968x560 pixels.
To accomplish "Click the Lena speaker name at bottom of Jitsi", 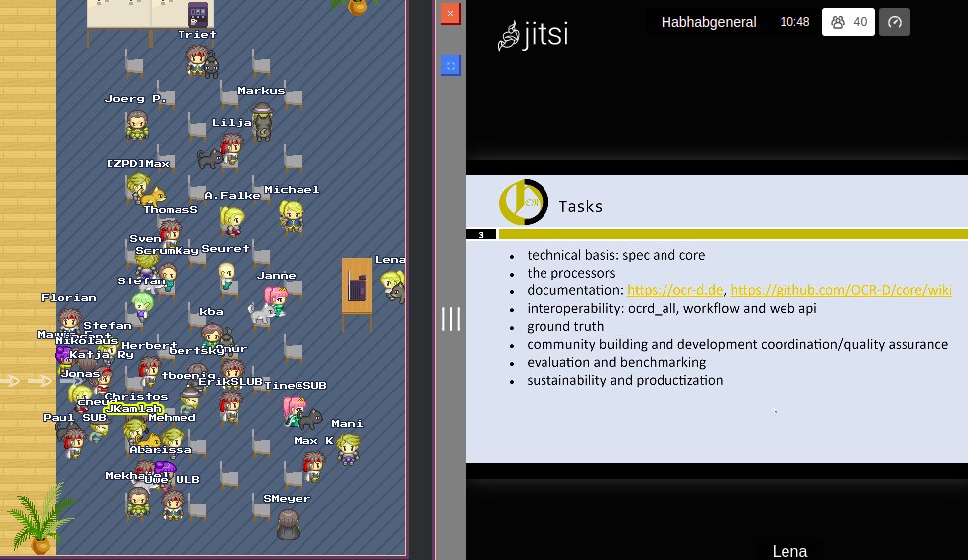I will (x=789, y=551).
